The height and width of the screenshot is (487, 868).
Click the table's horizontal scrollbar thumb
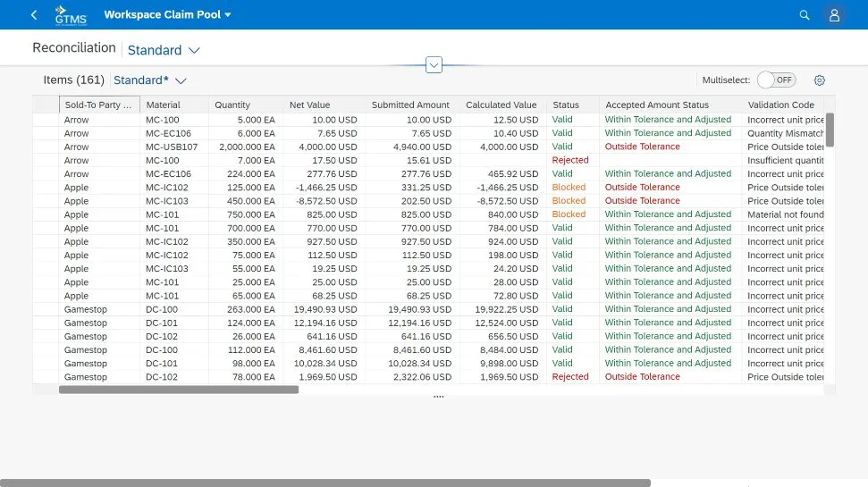click(x=179, y=390)
